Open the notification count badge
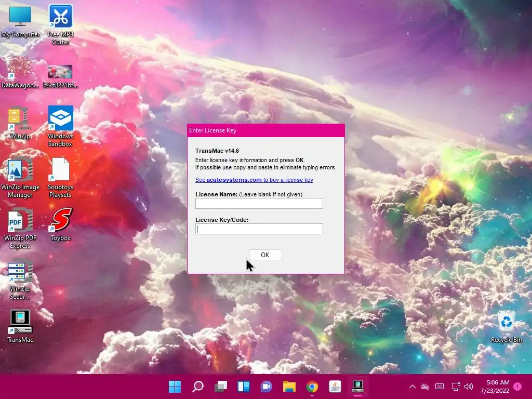Image resolution: width=532 pixels, height=399 pixels. [x=517, y=387]
